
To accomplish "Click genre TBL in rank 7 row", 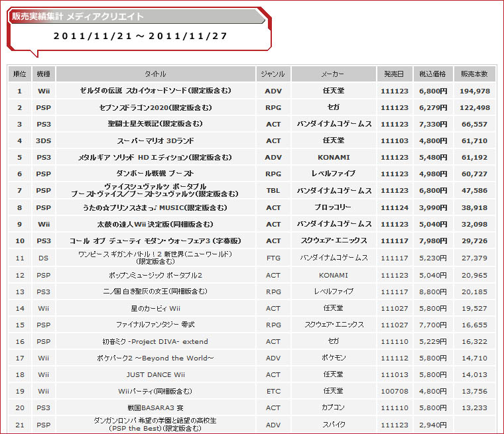I will (x=273, y=191).
